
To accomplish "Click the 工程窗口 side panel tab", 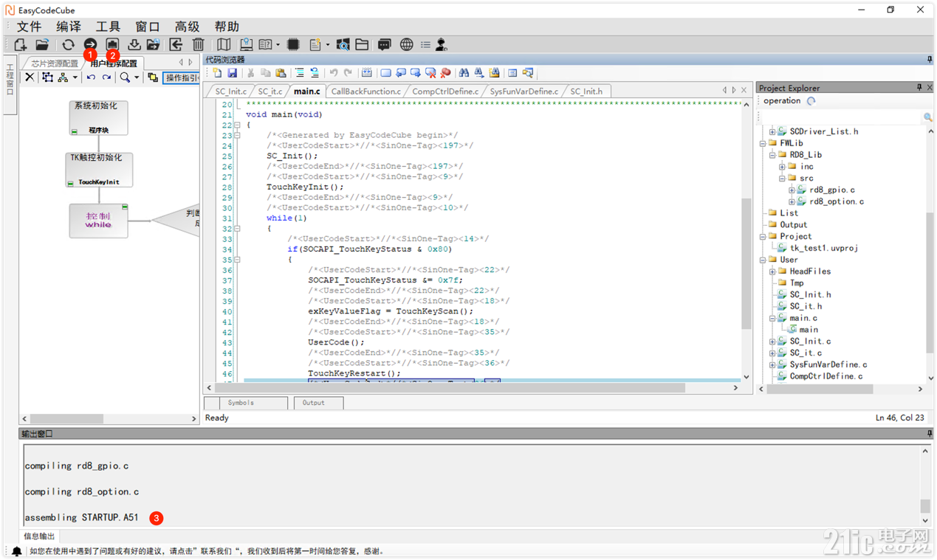I will tap(10, 84).
